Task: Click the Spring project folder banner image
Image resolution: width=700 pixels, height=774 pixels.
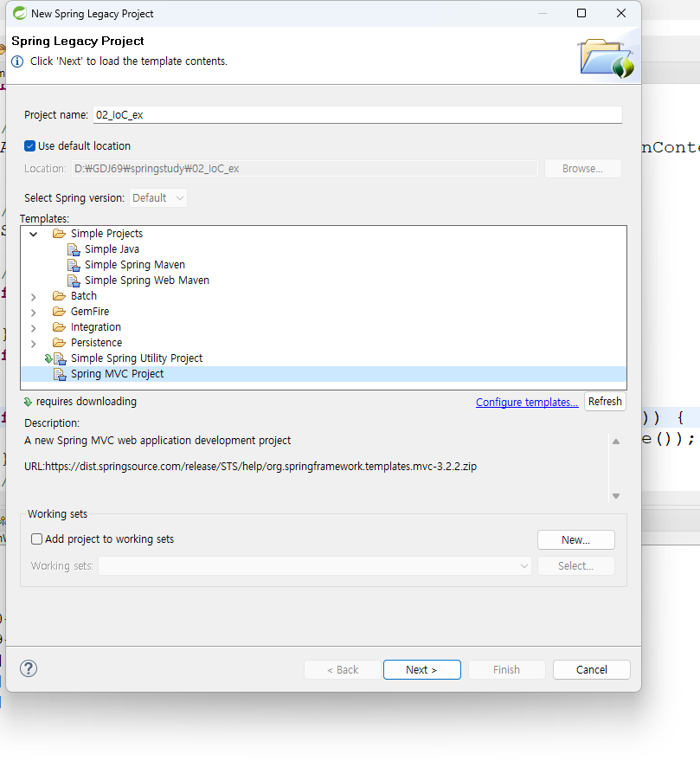Action: point(607,58)
